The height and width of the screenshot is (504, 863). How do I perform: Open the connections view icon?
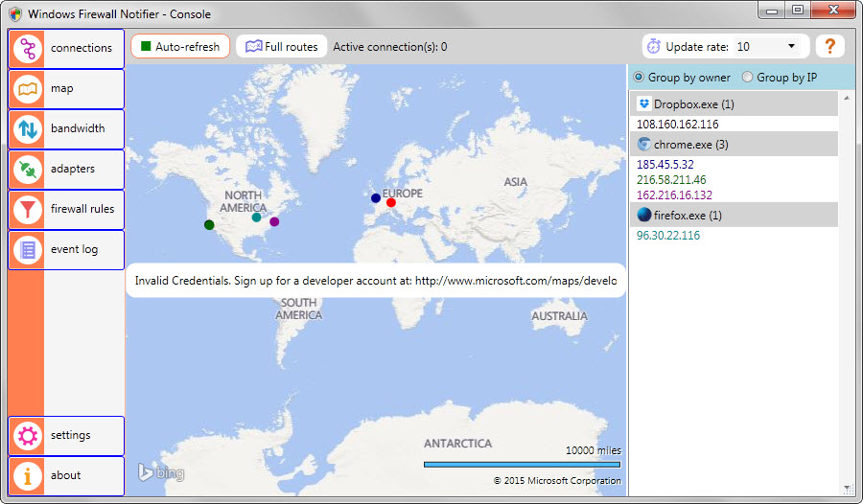[28, 49]
